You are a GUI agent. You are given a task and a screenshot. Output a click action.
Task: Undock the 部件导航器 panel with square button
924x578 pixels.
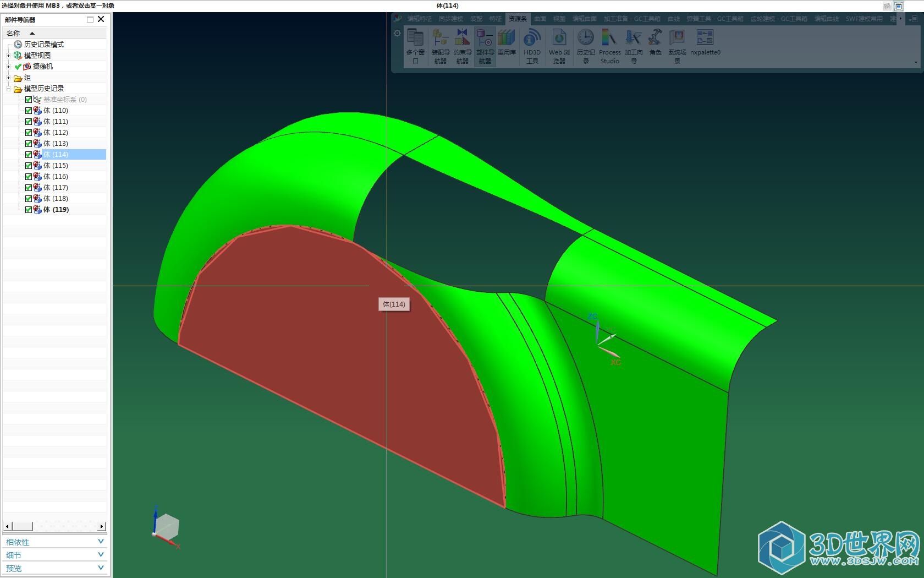(x=90, y=19)
